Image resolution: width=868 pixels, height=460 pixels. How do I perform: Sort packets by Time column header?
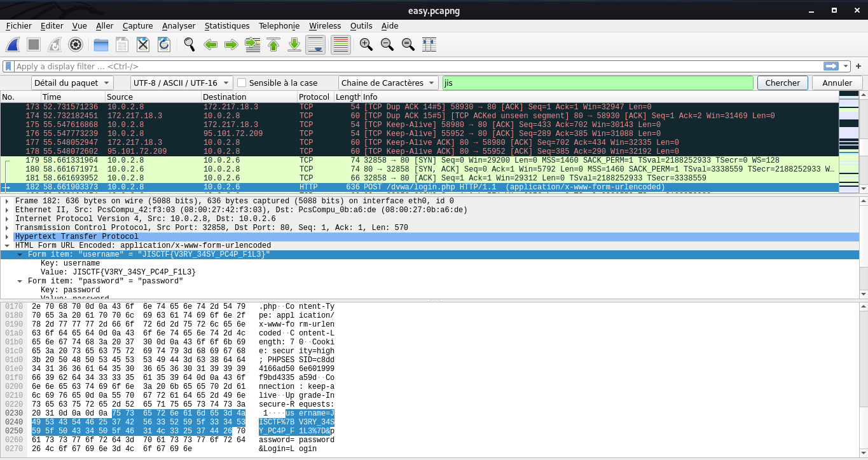(72, 97)
